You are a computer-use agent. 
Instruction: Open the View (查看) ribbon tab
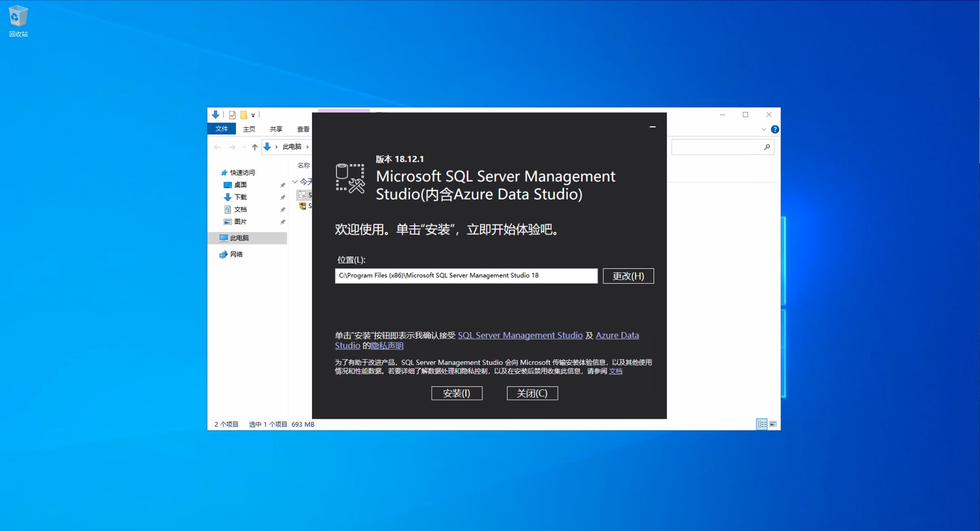pyautogui.click(x=303, y=129)
